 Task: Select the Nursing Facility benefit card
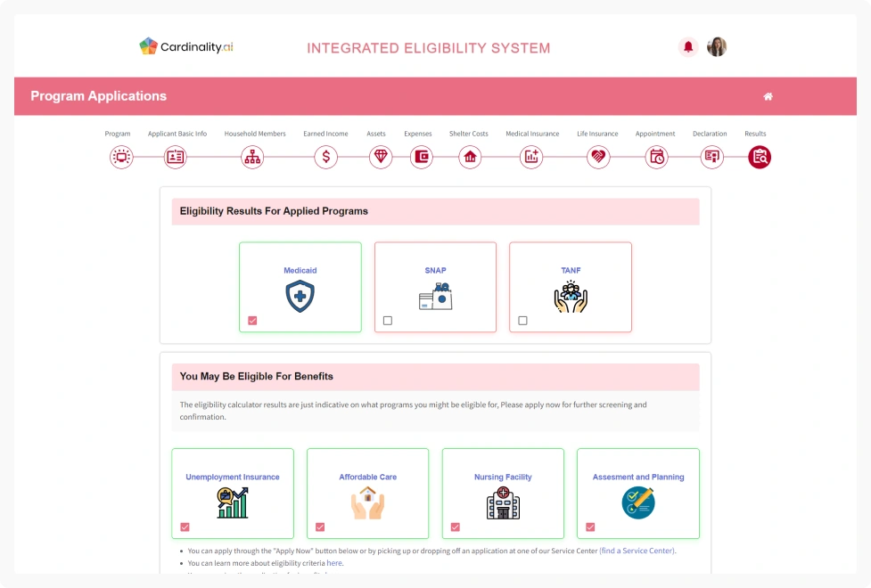503,494
